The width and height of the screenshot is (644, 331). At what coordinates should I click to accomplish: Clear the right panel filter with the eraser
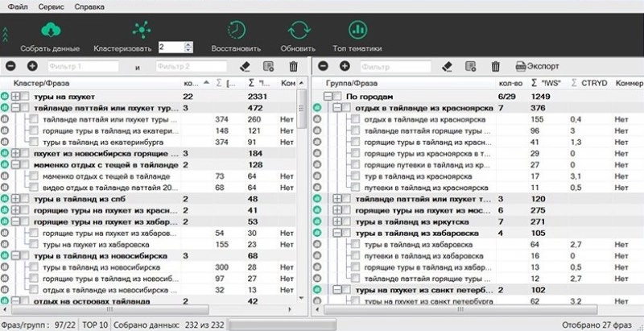[447, 67]
